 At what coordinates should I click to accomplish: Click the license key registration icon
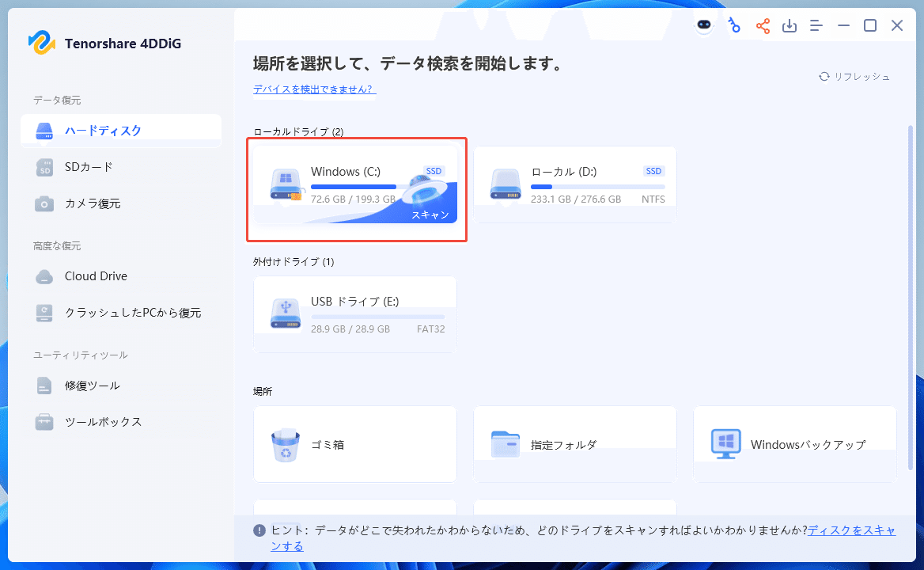pos(734,25)
